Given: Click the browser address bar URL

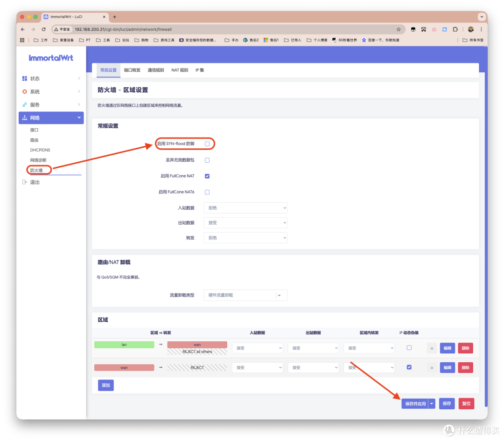Looking at the screenshot, I should pos(123,29).
